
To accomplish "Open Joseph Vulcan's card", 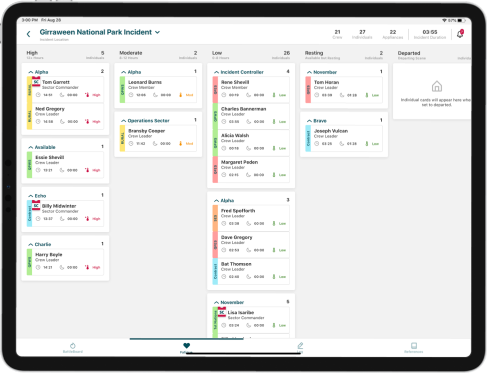I will click(344, 138).
